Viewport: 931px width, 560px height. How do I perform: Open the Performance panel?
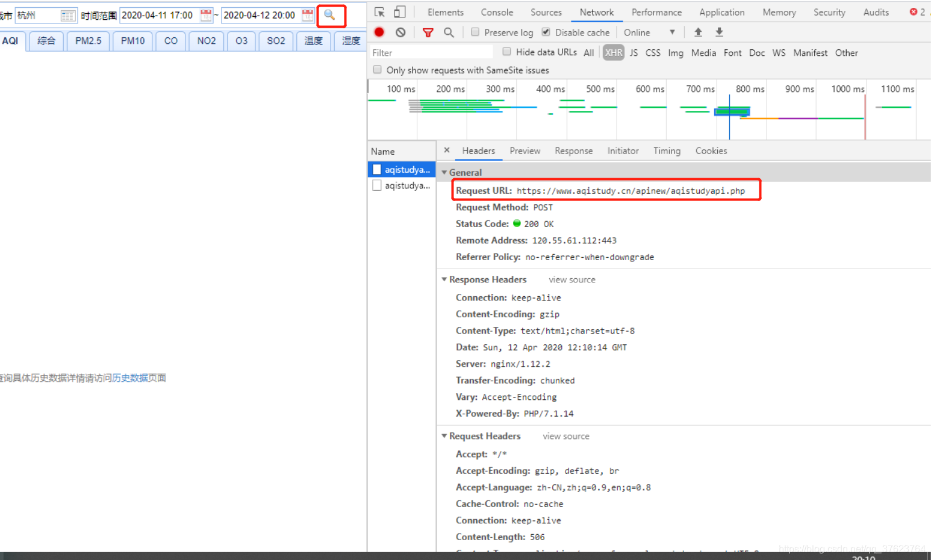coord(656,12)
